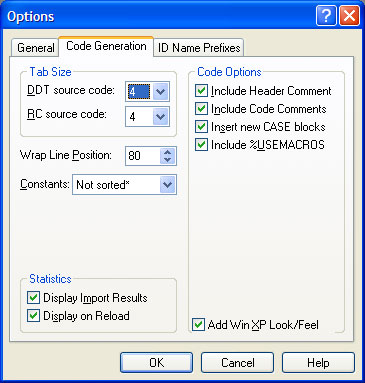Toggle the Include %USEMACROS checkbox

click(201, 145)
